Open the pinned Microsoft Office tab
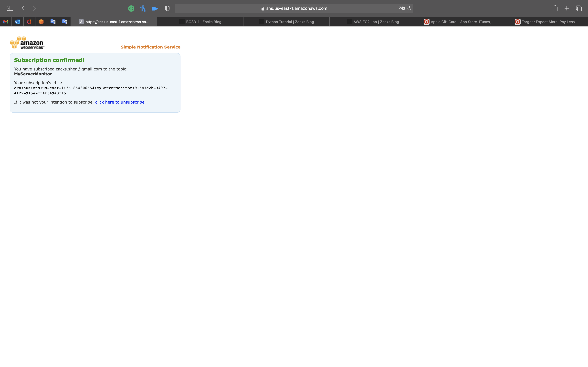Screen dimensions: 588x367 click(x=29, y=22)
